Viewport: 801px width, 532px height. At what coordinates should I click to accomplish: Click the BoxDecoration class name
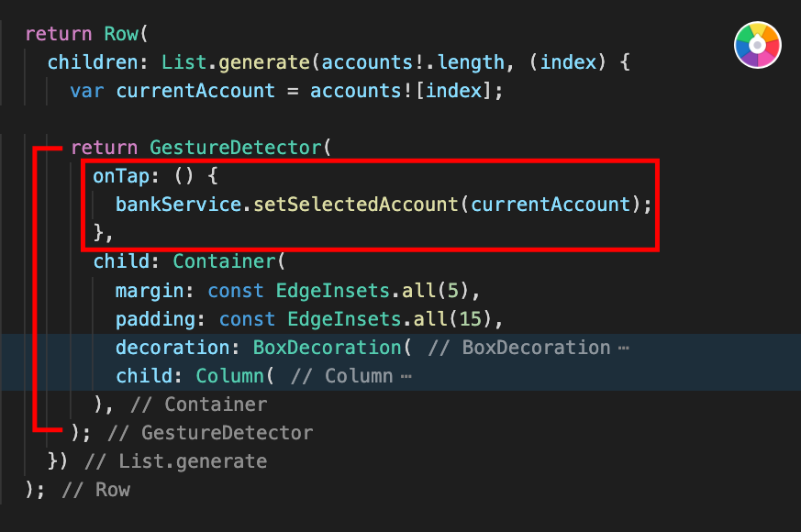coord(327,348)
